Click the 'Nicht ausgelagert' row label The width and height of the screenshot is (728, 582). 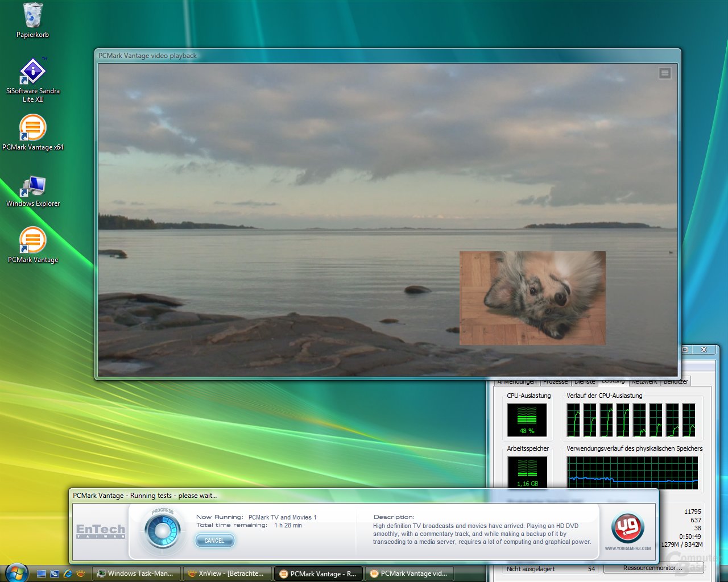(x=531, y=569)
